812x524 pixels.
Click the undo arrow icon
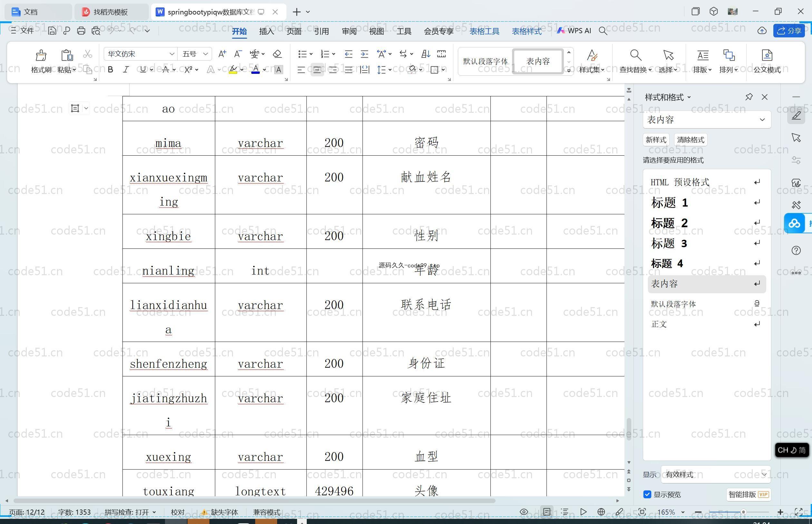pos(111,31)
